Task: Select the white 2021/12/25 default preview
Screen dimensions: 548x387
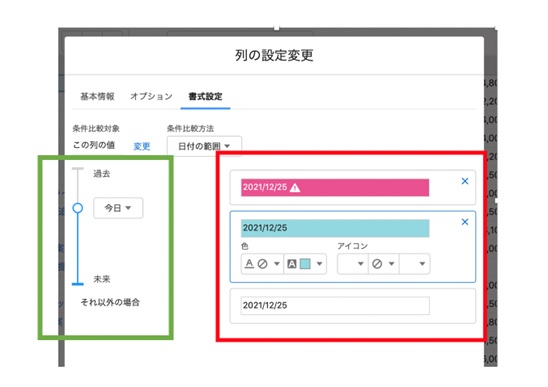Action: [335, 306]
